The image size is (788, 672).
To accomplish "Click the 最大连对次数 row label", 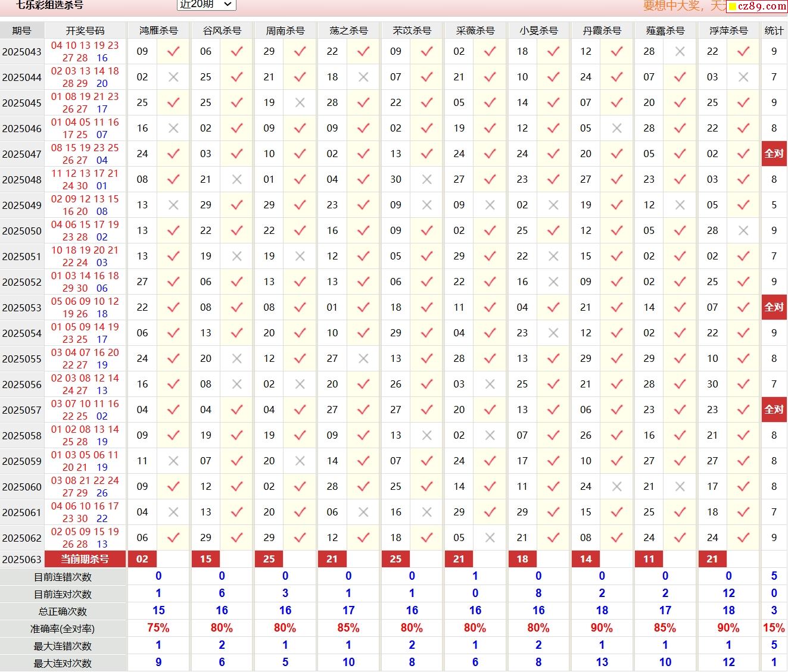I will coord(63,663).
